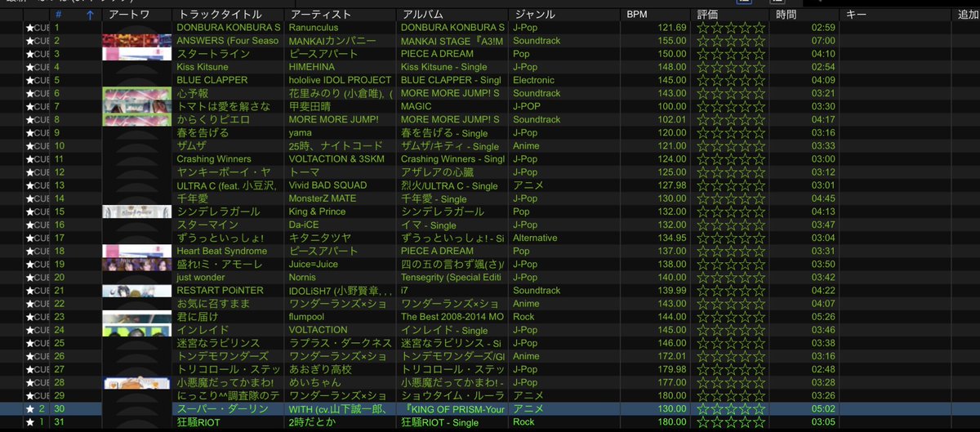Sort by the ジャンル column header
980x432 pixels.
[534, 15]
